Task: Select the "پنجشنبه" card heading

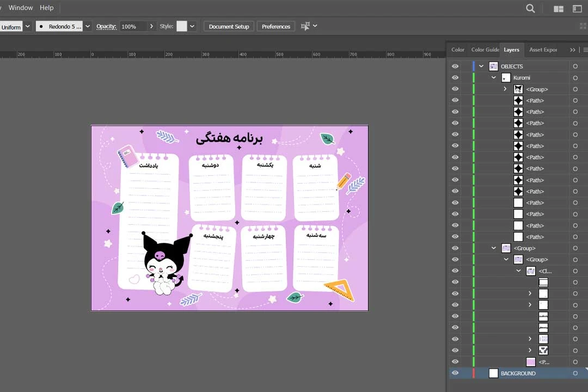Action: click(213, 236)
